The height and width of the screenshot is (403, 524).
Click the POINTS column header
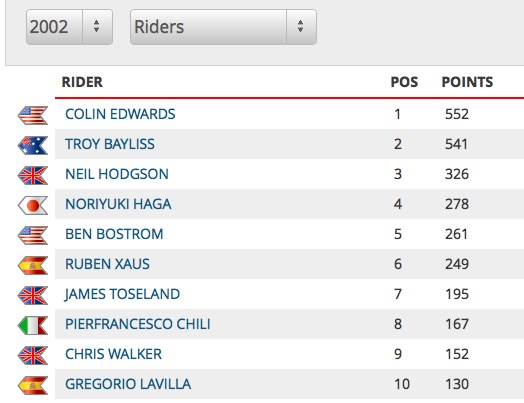click(x=467, y=82)
